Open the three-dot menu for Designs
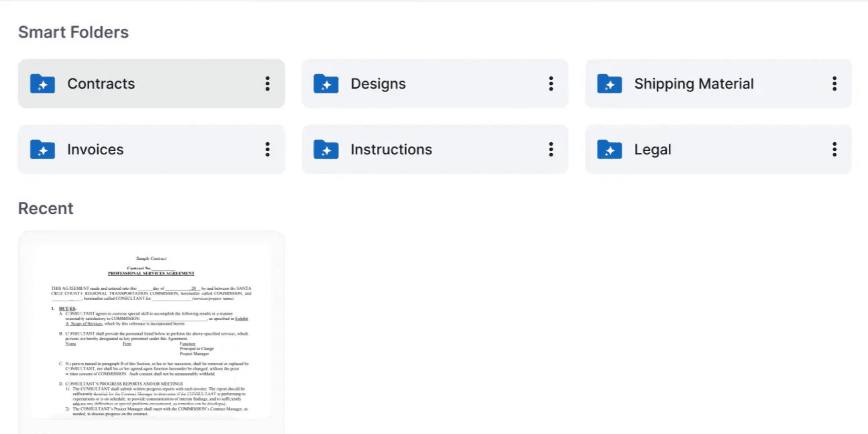This screenshot has height=434, width=868. pos(551,84)
